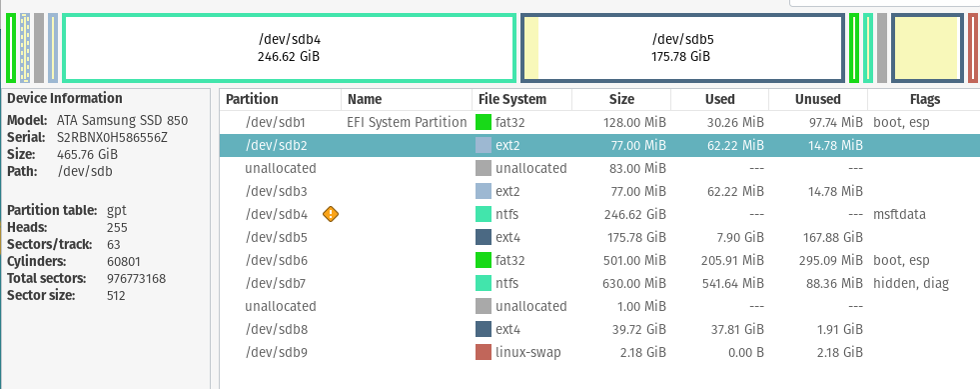Click the 465.76 GiB device size value
Viewport: 980px width, 389px height.
(87, 154)
